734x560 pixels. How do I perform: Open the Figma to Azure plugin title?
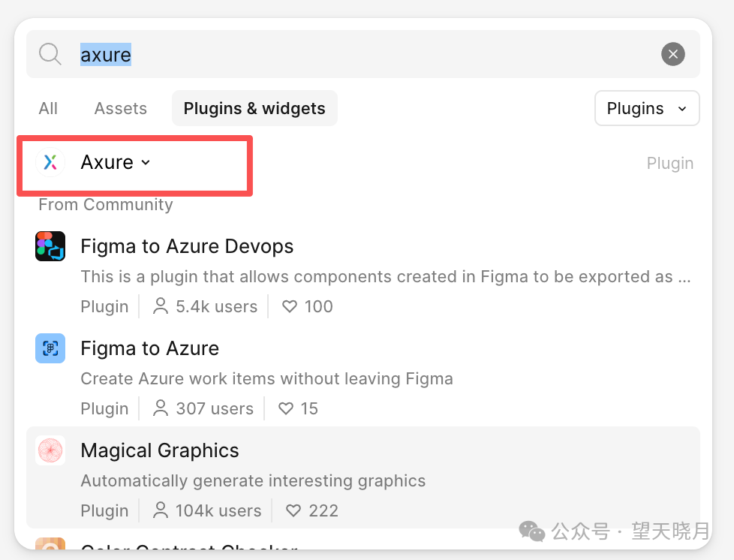(149, 348)
